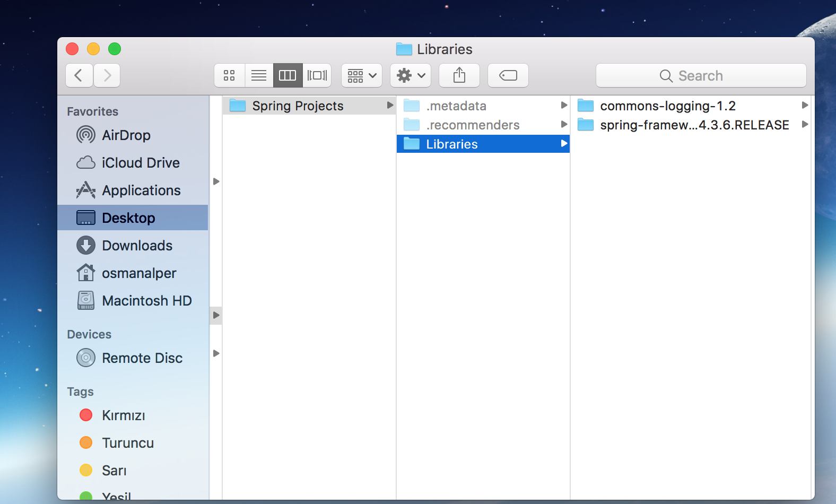Expand the commons-logging-1.2 arrow

(x=805, y=106)
